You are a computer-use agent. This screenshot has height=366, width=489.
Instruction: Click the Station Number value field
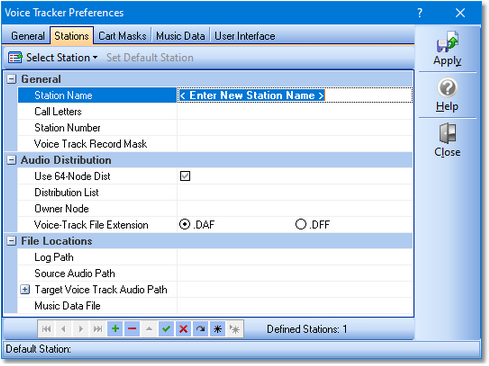tap(295, 128)
